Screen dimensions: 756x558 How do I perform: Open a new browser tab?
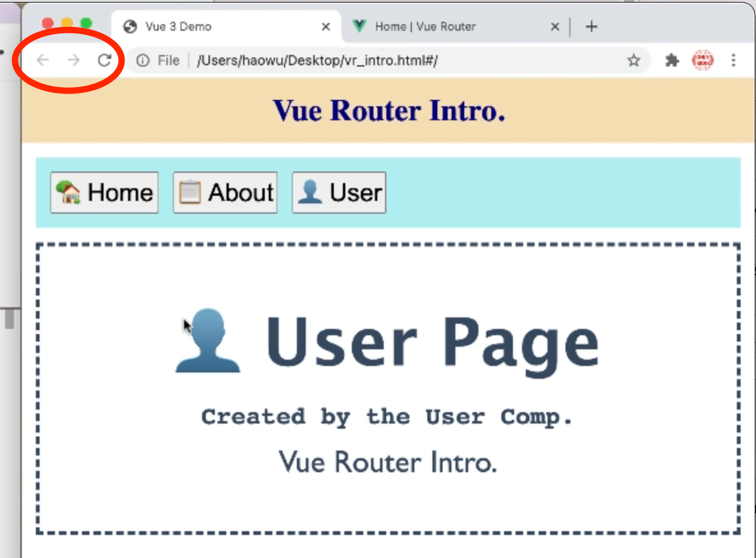tap(591, 26)
